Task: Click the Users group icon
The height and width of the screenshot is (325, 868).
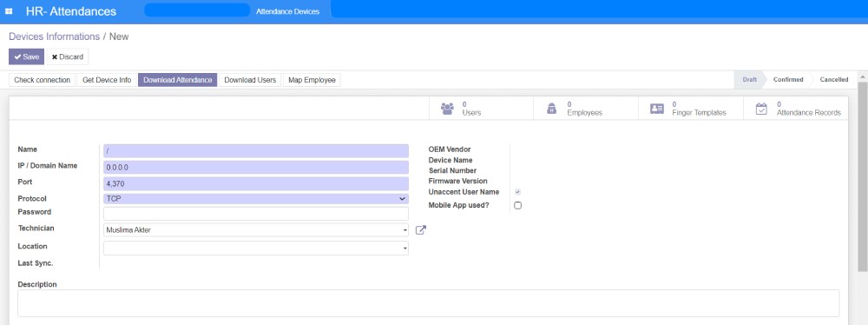Action: (447, 109)
